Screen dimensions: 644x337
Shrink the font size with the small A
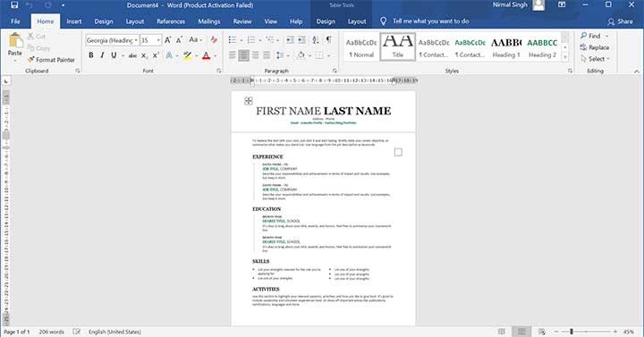(179, 40)
